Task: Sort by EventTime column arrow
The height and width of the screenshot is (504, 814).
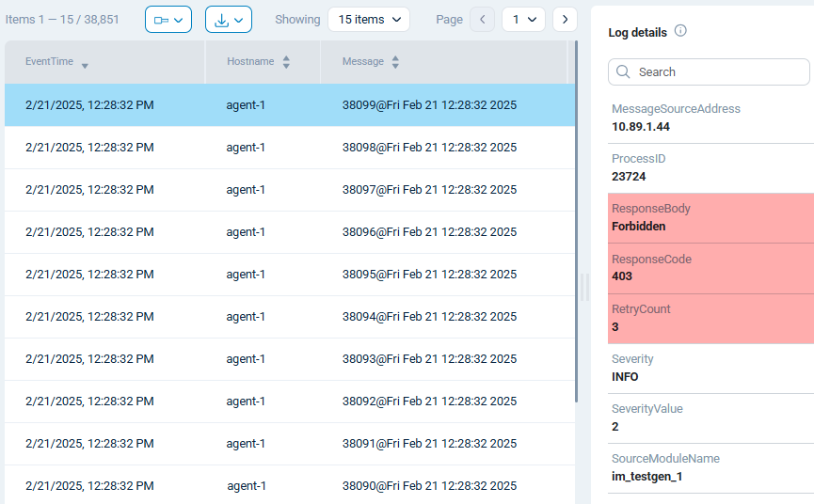Action: coord(85,65)
